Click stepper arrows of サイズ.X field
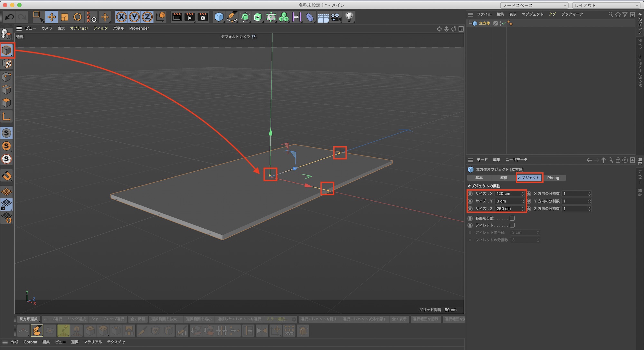This screenshot has width=644, height=350. 522,194
